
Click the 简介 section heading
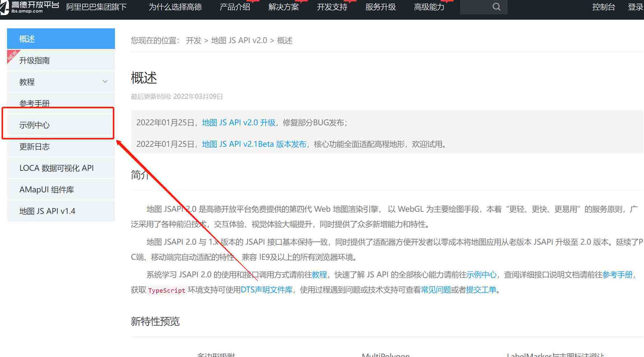[140, 174]
